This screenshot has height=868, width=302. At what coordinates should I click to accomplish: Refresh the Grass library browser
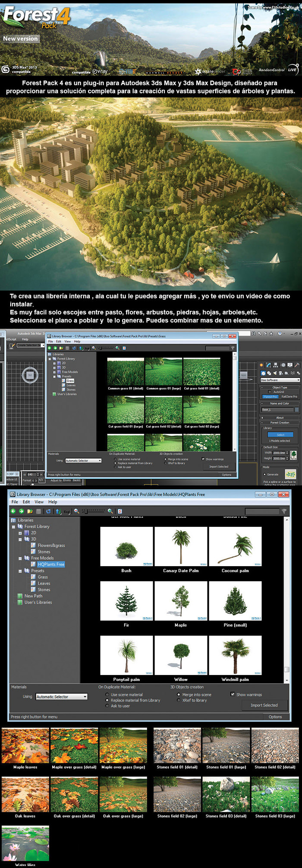(74, 348)
